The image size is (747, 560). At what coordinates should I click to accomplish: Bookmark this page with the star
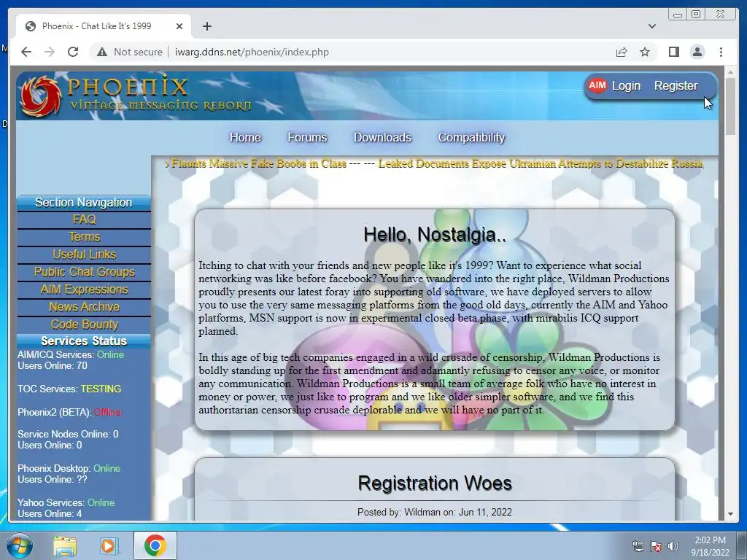[645, 52]
